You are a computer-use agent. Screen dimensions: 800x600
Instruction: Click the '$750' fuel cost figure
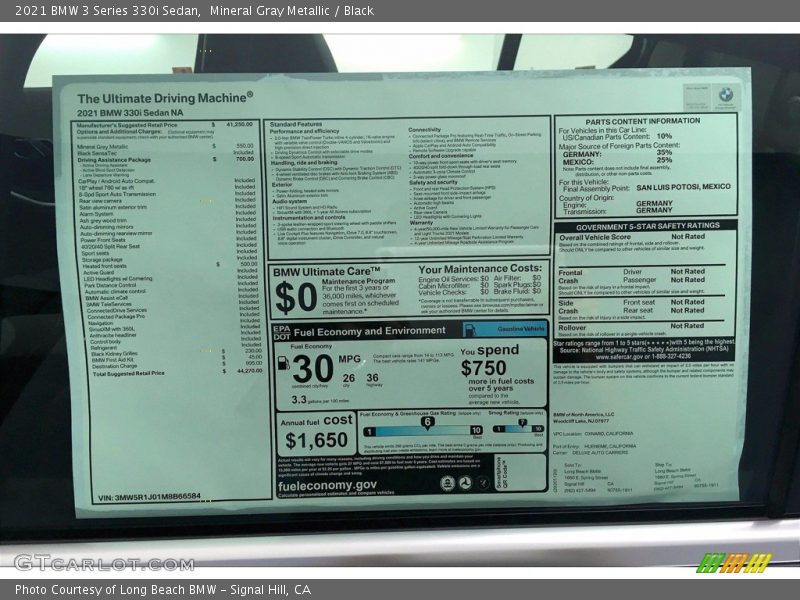(x=483, y=368)
